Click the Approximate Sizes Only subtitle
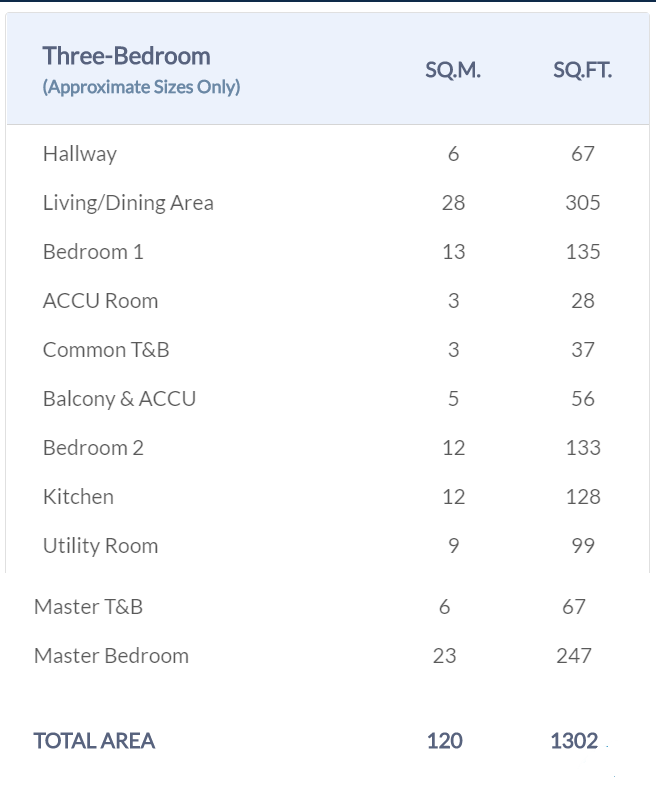 tap(141, 86)
